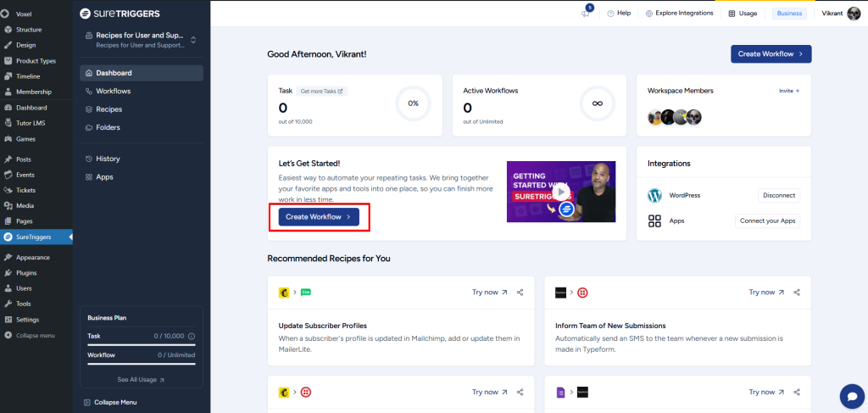
Task: Click the user profile avatar
Action: point(853,13)
